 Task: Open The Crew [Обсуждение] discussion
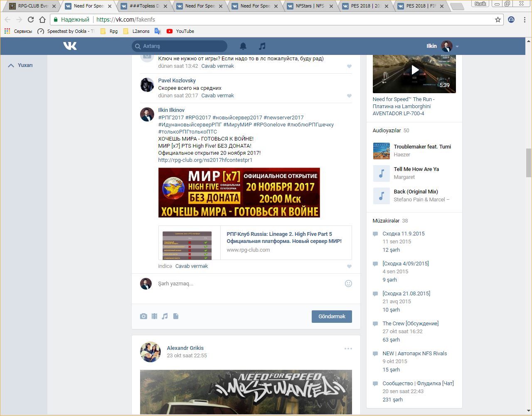coord(411,324)
